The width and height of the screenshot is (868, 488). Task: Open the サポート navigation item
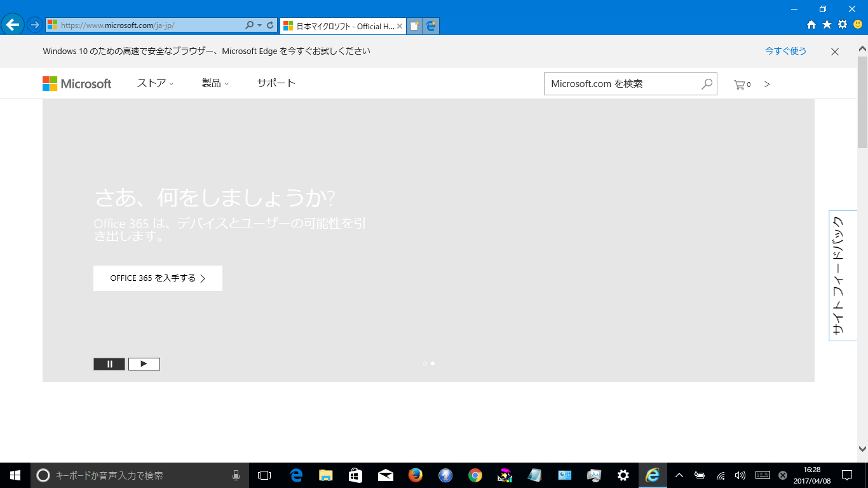coord(276,83)
